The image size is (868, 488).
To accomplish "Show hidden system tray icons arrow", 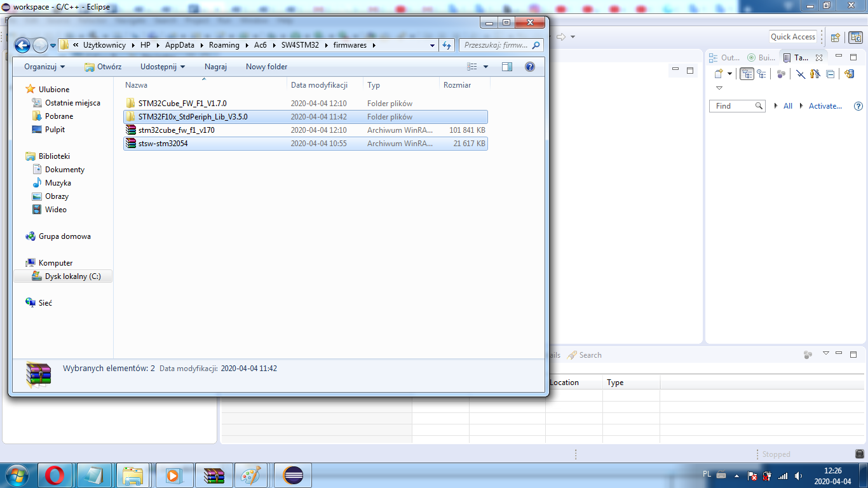I will (x=737, y=476).
